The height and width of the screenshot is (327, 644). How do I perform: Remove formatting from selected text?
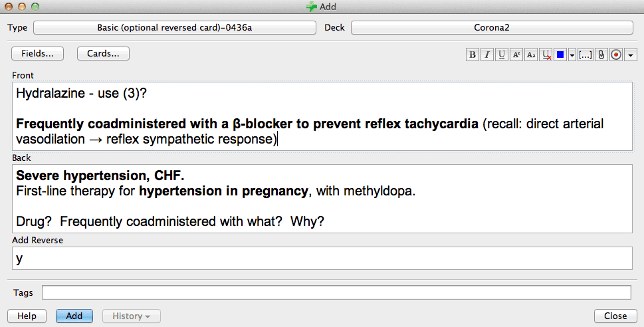coord(546,54)
